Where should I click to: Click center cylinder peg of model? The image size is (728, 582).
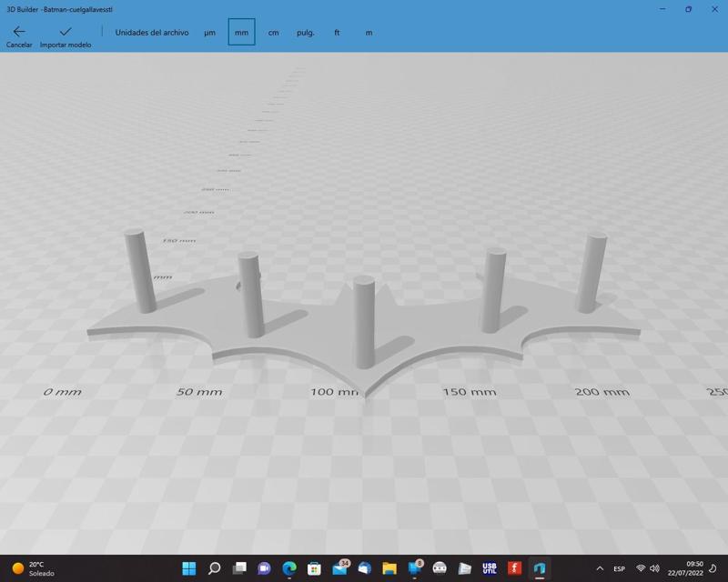(x=364, y=322)
